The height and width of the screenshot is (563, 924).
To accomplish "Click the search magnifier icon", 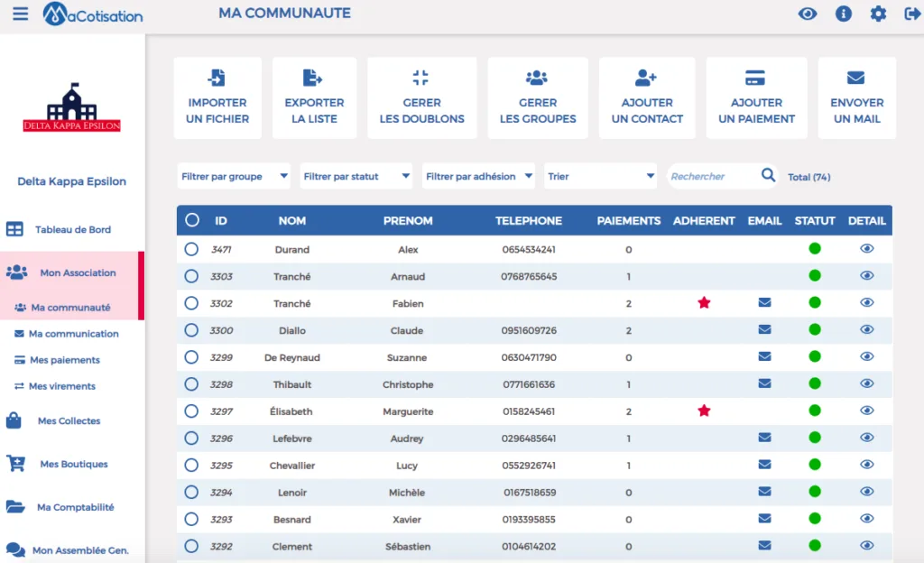I will coord(768,176).
